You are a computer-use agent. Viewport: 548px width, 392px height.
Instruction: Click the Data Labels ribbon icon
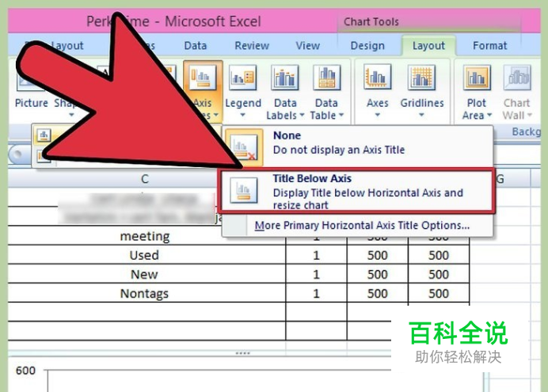[x=285, y=78]
